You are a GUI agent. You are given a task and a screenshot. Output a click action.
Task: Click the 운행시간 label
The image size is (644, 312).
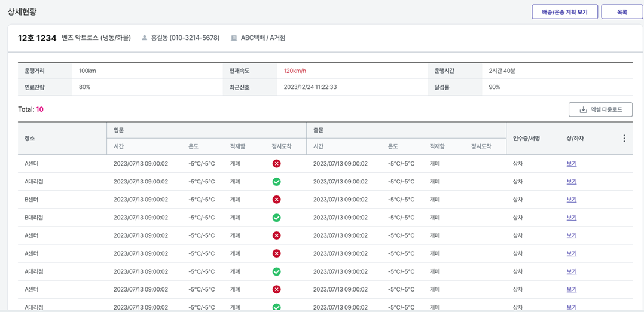point(444,71)
